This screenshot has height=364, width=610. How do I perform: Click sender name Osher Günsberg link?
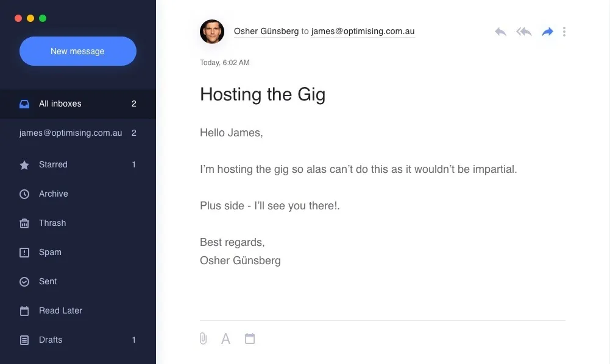pos(266,32)
